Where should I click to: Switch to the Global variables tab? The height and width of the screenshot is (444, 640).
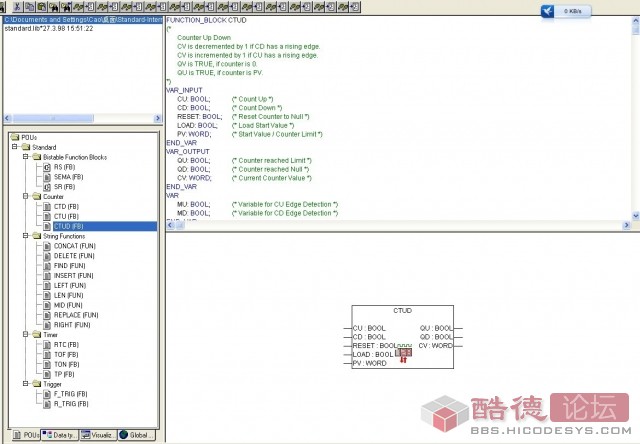coord(139,435)
